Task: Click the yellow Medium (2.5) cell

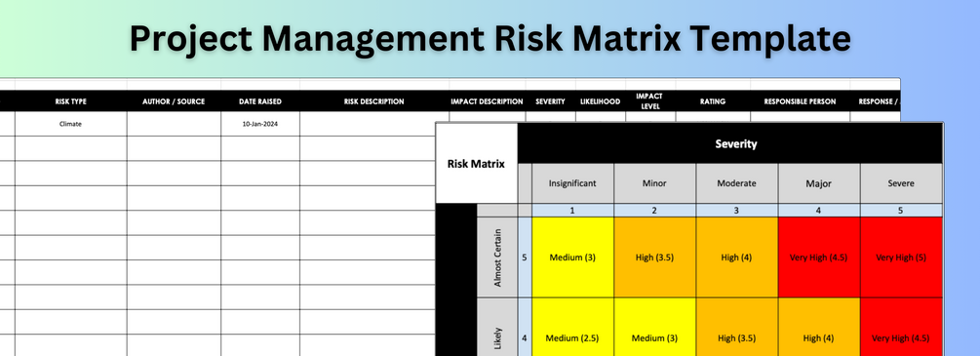Action: coord(572,327)
